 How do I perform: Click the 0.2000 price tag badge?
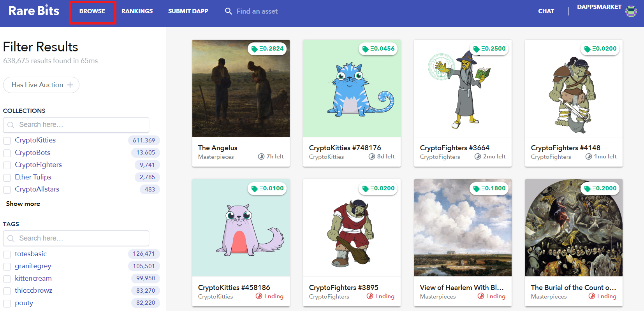point(600,188)
